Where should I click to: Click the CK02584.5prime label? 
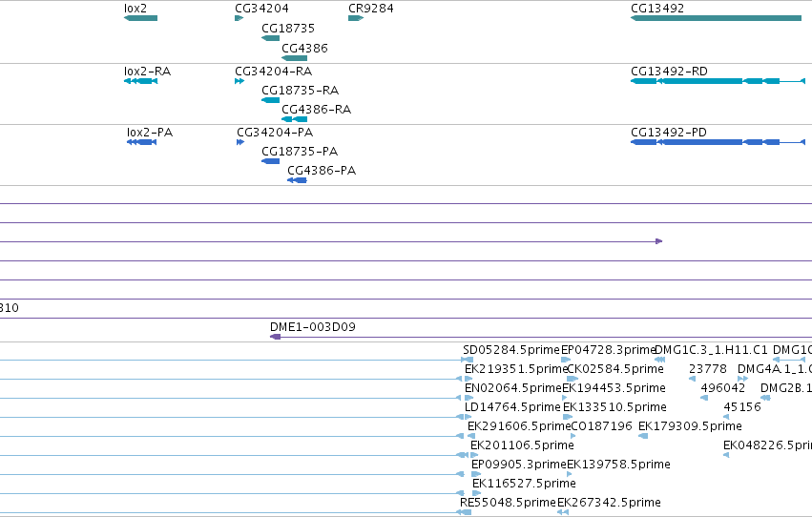point(615,369)
